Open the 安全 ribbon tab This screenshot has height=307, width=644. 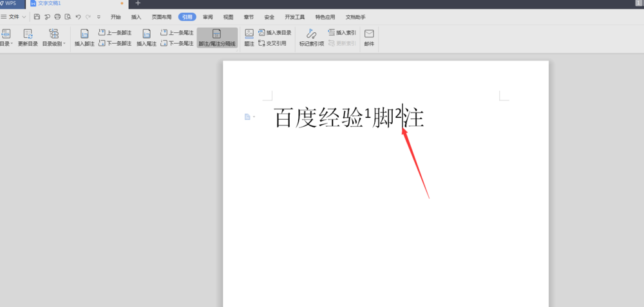coord(269,17)
